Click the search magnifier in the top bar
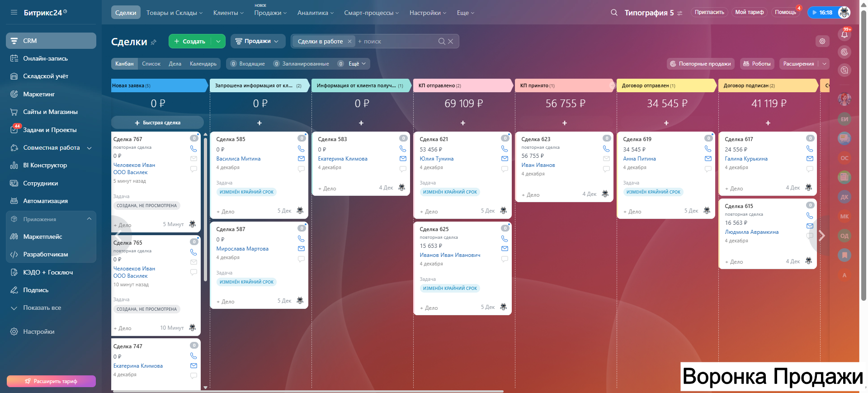Image resolution: width=868 pixels, height=393 pixels. 614,13
